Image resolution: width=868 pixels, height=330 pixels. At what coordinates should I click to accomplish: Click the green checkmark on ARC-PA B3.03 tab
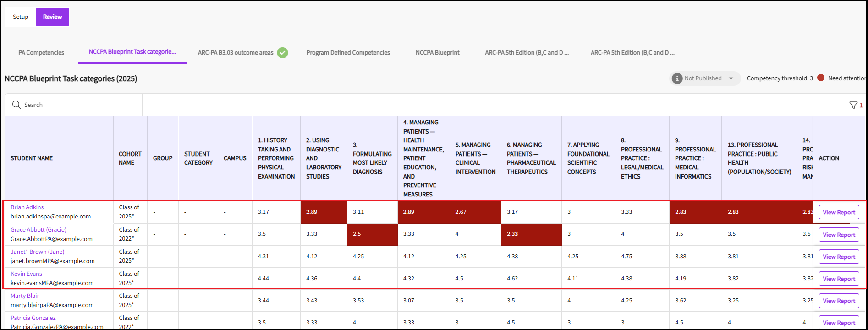283,53
